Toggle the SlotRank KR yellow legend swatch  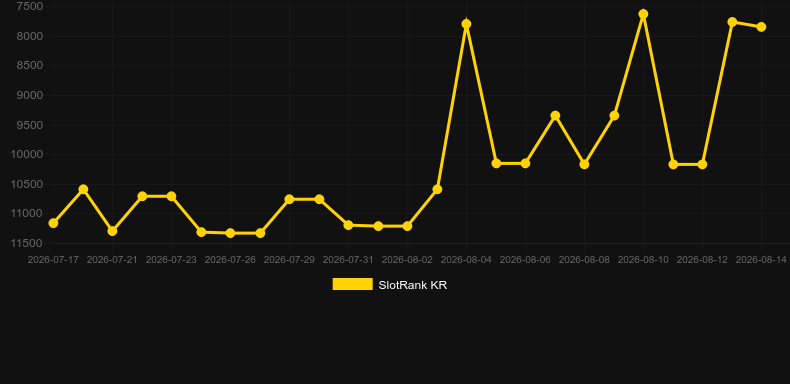point(352,284)
